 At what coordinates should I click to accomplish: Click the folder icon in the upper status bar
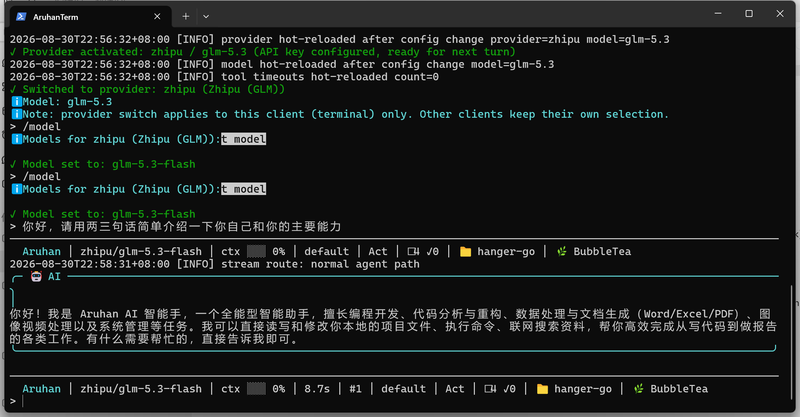pyautogui.click(x=465, y=252)
